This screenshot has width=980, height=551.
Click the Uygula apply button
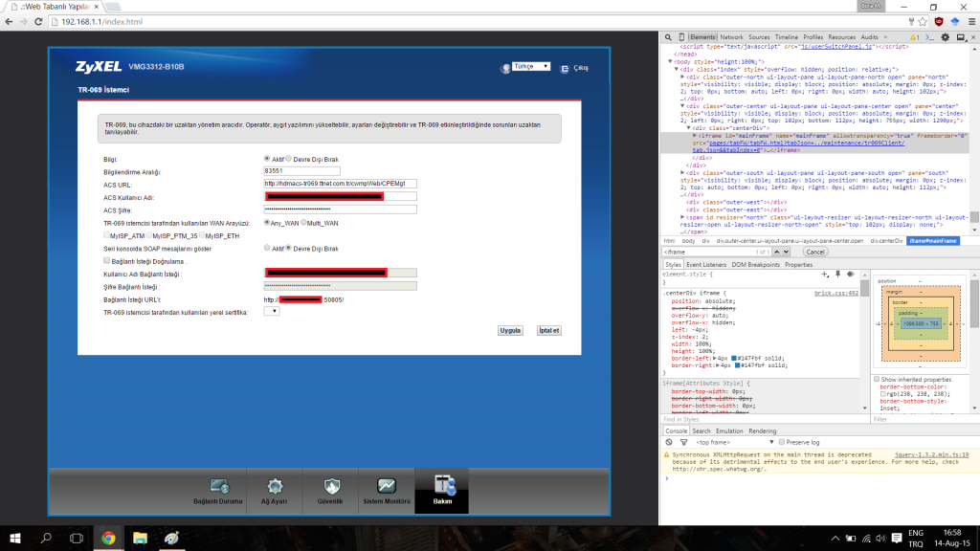pos(510,330)
